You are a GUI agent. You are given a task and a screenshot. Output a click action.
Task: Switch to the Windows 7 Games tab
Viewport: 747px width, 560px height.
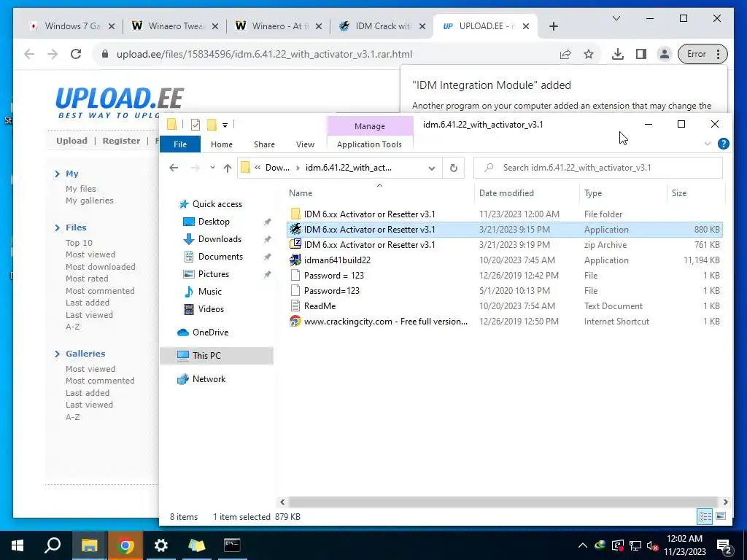[x=72, y=26]
